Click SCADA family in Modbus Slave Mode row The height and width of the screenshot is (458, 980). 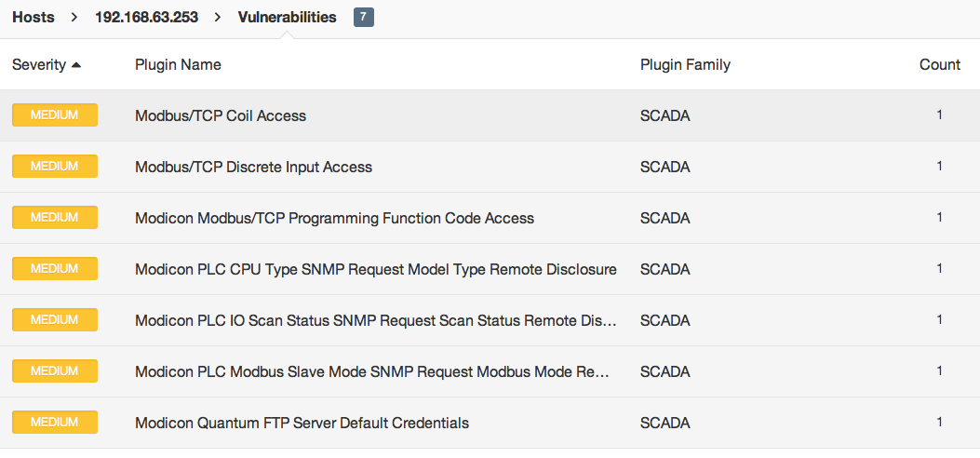coord(665,371)
